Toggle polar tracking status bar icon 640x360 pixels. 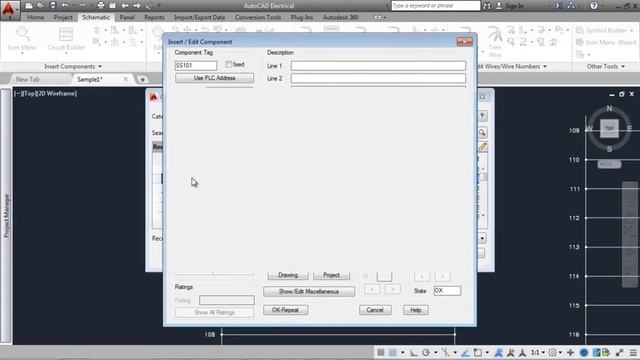[426, 352]
